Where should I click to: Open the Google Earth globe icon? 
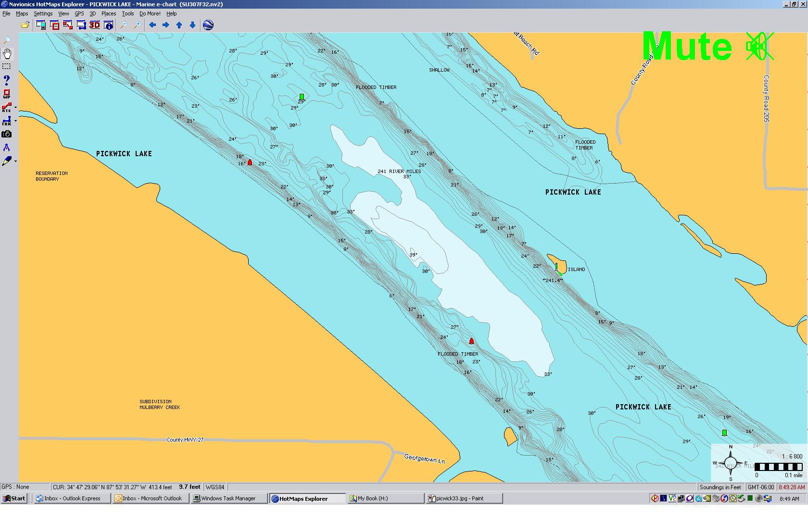pyautogui.click(x=208, y=25)
